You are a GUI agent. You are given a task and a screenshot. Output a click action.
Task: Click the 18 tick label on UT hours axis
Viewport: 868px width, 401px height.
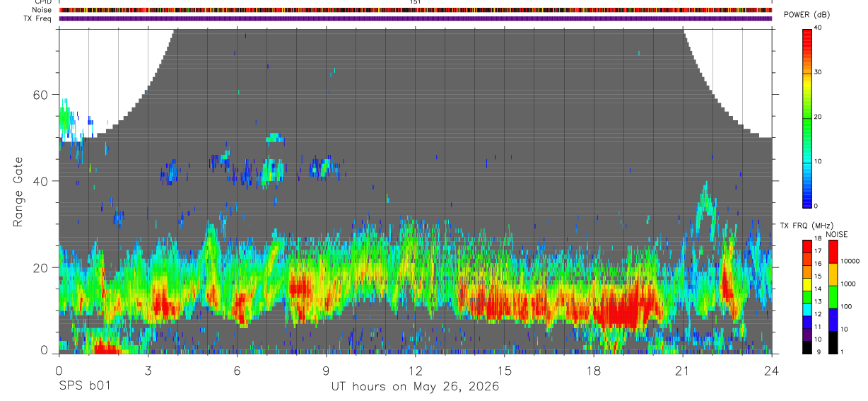[x=594, y=369]
